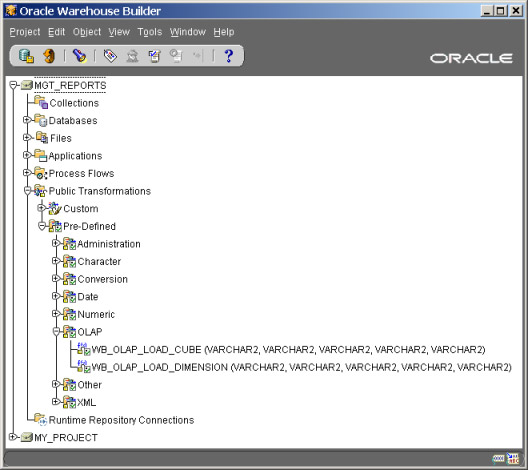Select the MGT_REPORTS project node

pos(70,86)
